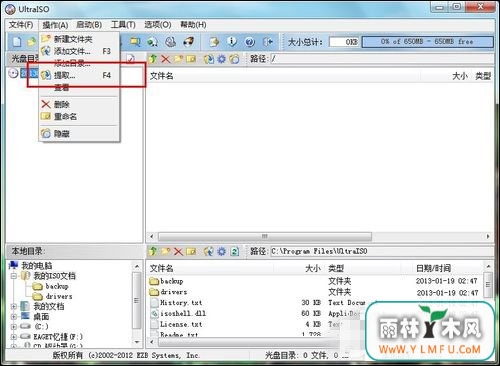
Task: Select backup folder in local tree
Action: pyautogui.click(x=57, y=286)
